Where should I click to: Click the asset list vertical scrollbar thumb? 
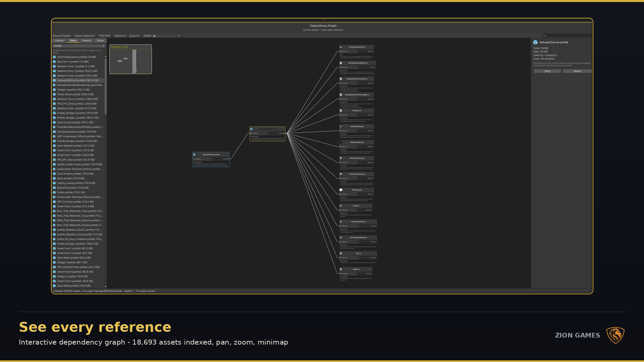[106, 86]
